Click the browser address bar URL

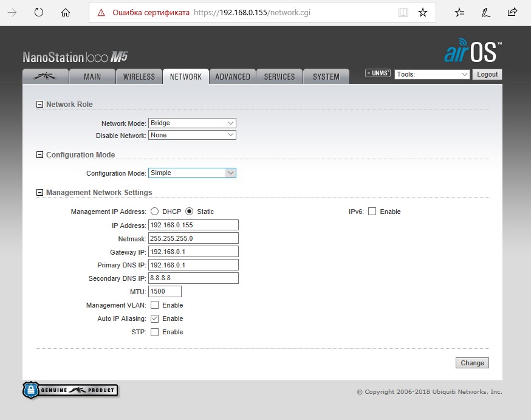point(252,13)
